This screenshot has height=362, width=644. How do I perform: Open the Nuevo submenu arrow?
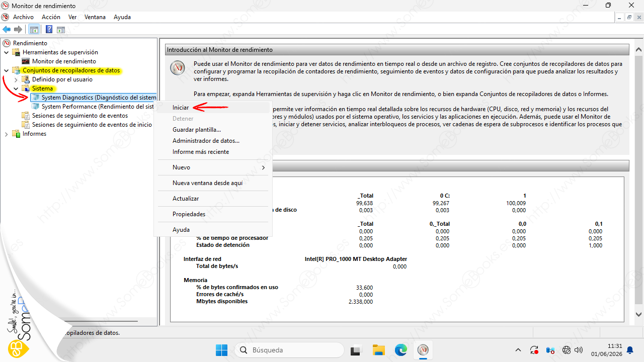[x=263, y=167]
